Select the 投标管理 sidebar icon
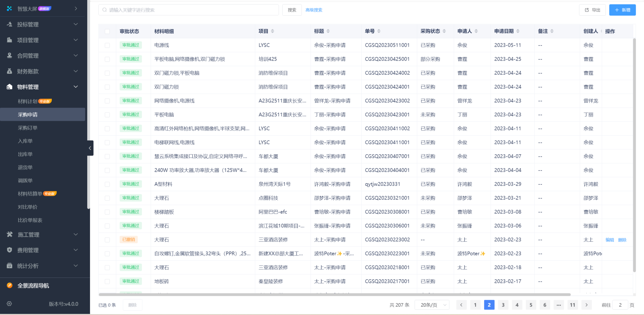The height and width of the screenshot is (315, 644). [9, 24]
